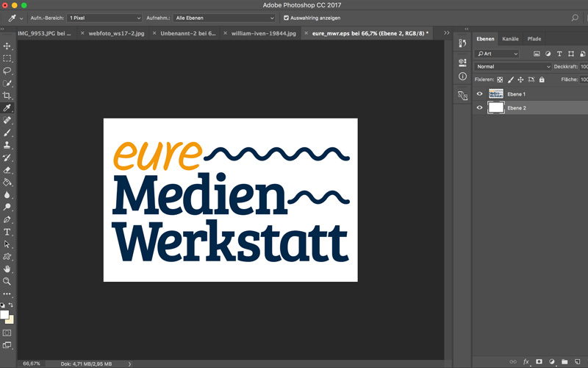Create a new layer group folder

(x=564, y=361)
